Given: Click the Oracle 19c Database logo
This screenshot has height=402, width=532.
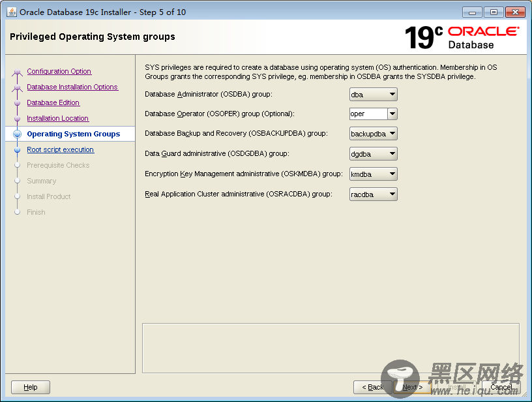Looking at the screenshot, I should (x=462, y=37).
